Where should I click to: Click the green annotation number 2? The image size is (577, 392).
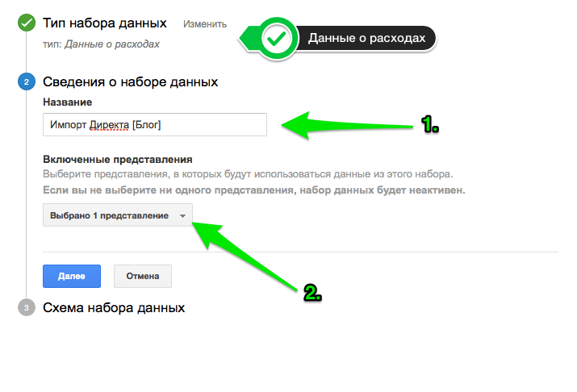pyautogui.click(x=312, y=293)
